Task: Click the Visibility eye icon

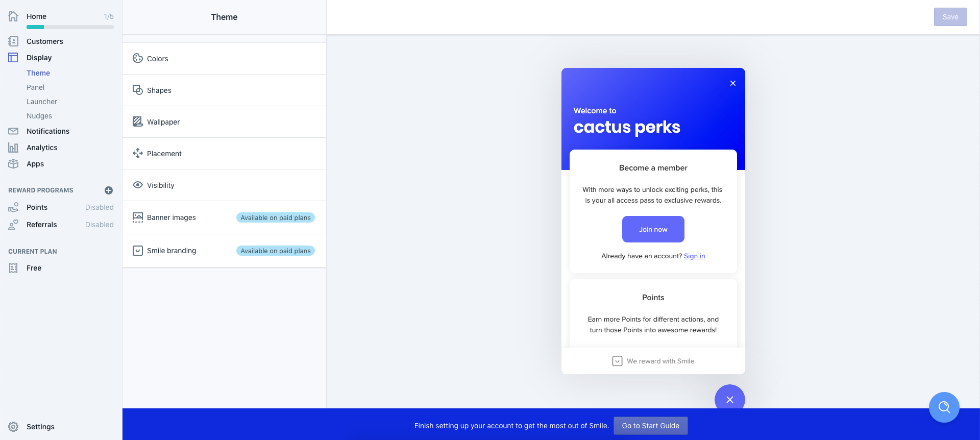Action: [x=138, y=185]
